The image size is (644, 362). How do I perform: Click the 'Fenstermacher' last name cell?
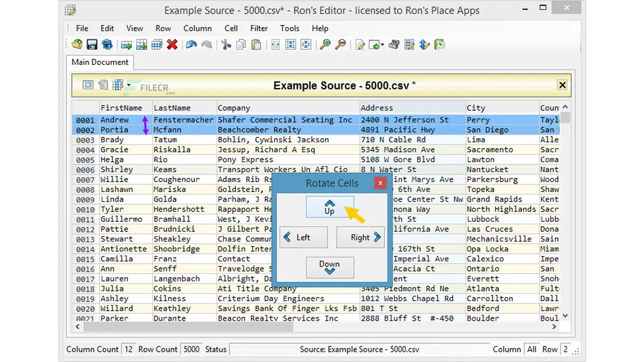(x=184, y=120)
